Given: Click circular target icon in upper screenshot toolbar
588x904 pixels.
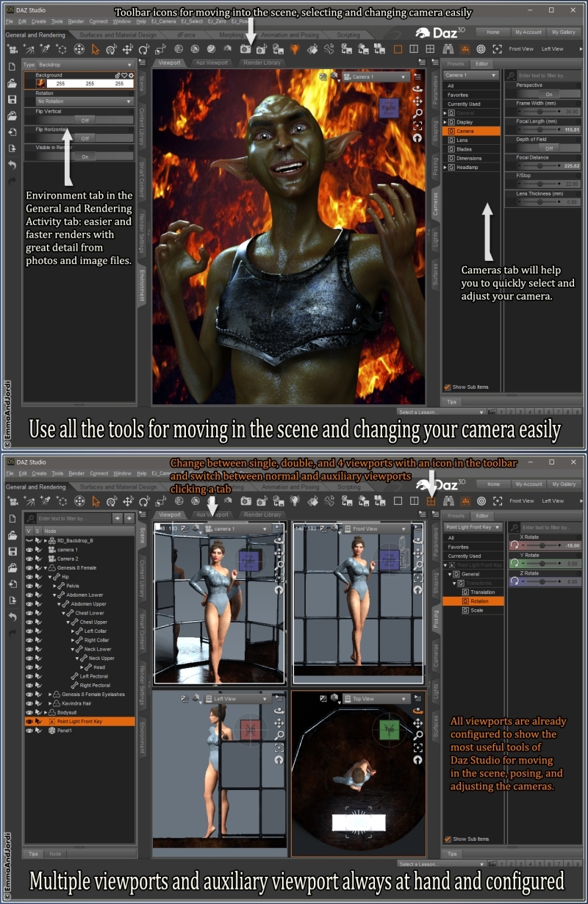Looking at the screenshot, I should click(x=481, y=49).
